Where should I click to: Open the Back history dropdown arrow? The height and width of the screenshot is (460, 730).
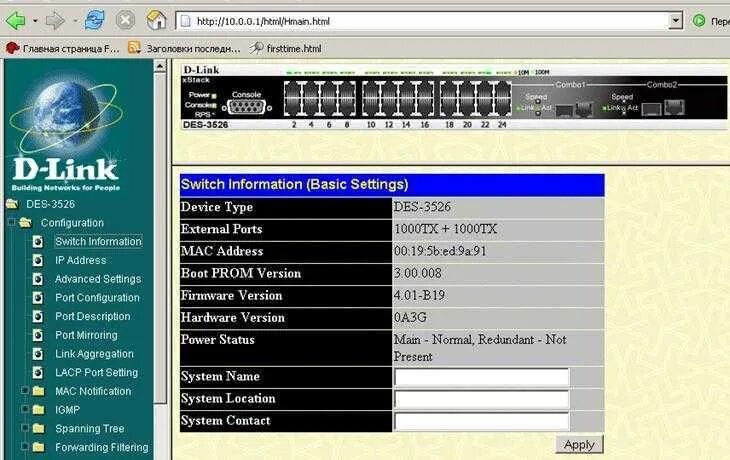(35, 21)
